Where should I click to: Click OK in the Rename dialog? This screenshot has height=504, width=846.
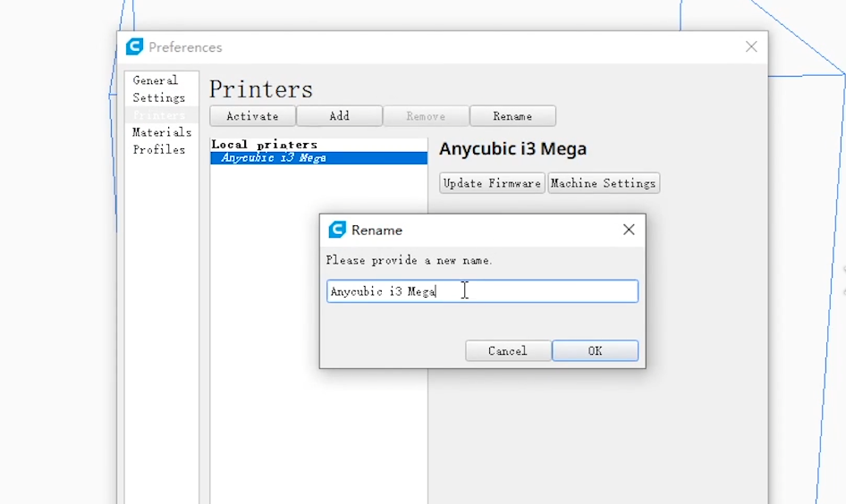(595, 351)
